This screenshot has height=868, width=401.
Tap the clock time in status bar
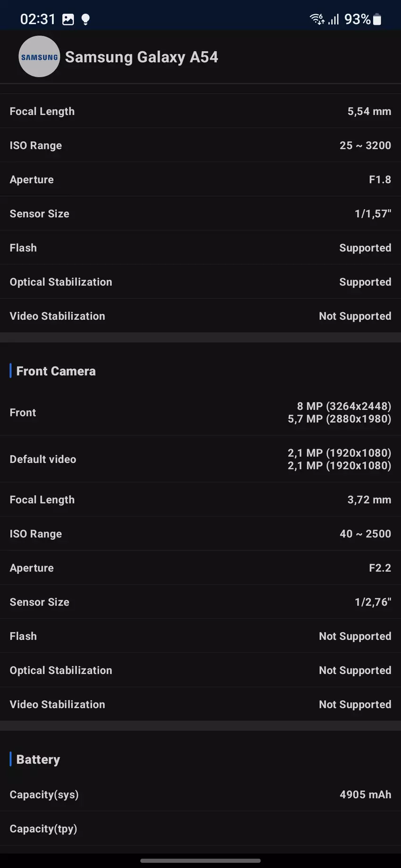point(38,19)
